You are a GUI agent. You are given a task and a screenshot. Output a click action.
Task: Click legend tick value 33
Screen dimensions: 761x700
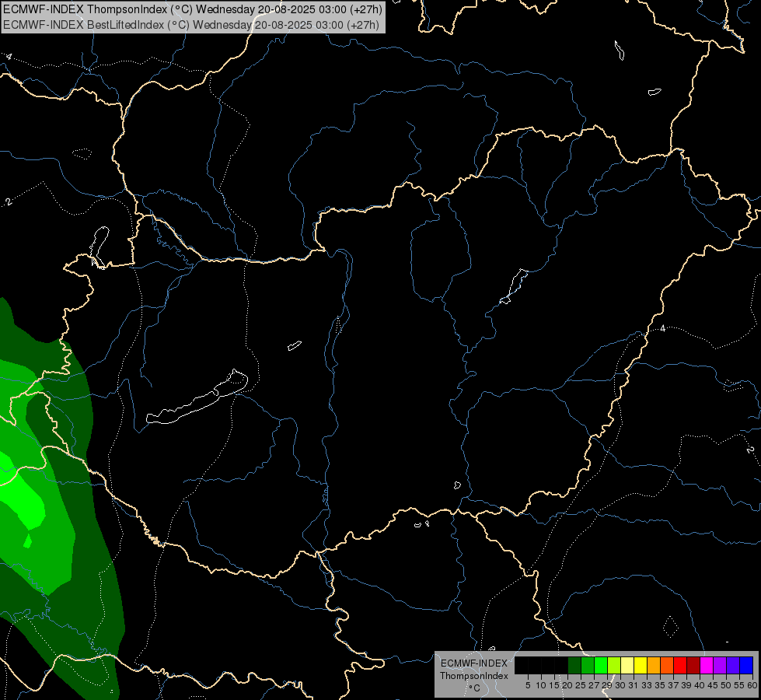(647, 685)
